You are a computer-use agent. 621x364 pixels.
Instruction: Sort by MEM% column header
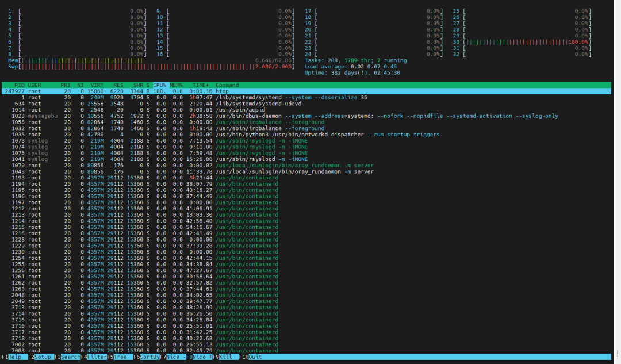[x=177, y=85]
